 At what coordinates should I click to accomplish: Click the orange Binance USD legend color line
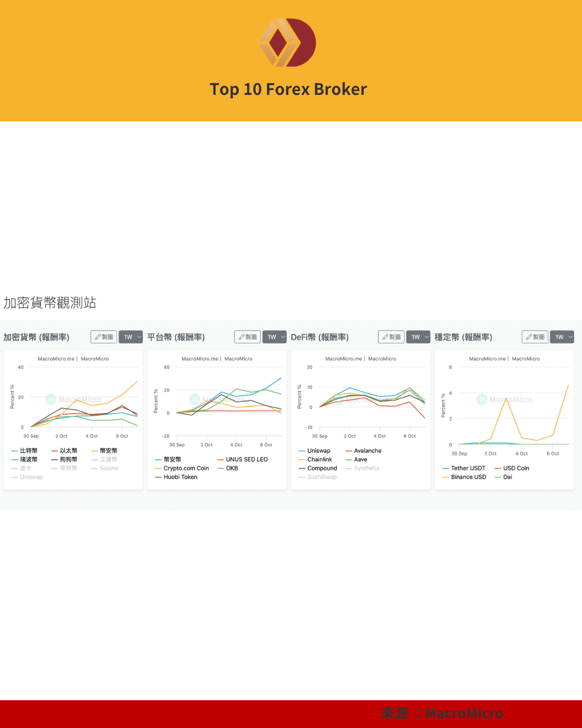coord(446,477)
